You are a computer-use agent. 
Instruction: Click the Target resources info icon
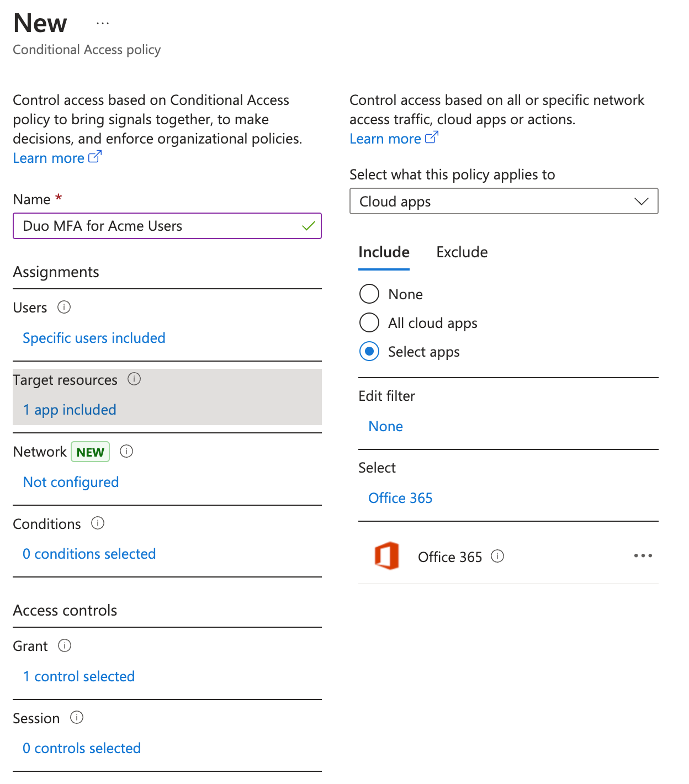[135, 379]
